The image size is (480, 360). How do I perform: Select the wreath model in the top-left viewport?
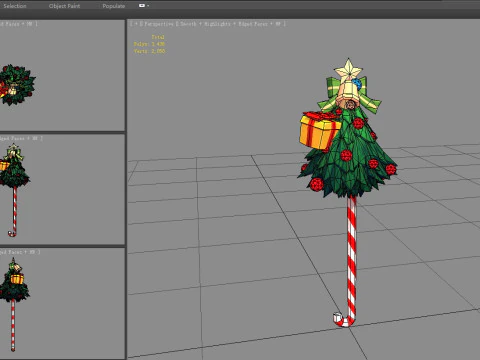pyautogui.click(x=17, y=85)
